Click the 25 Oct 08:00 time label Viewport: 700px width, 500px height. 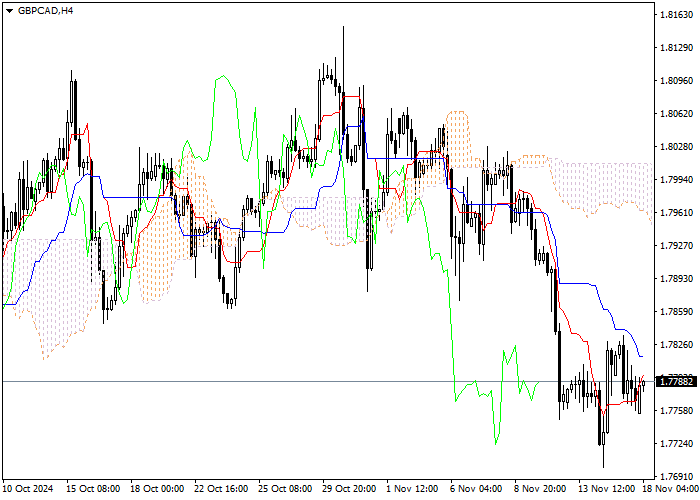click(x=285, y=489)
